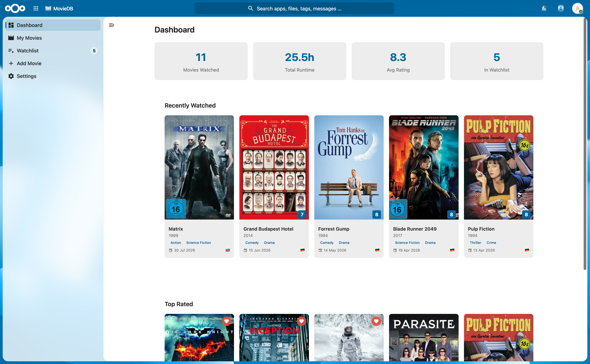Click the 15 Jun 2026 watch date
This screenshot has width=590, height=364.
[259, 250]
